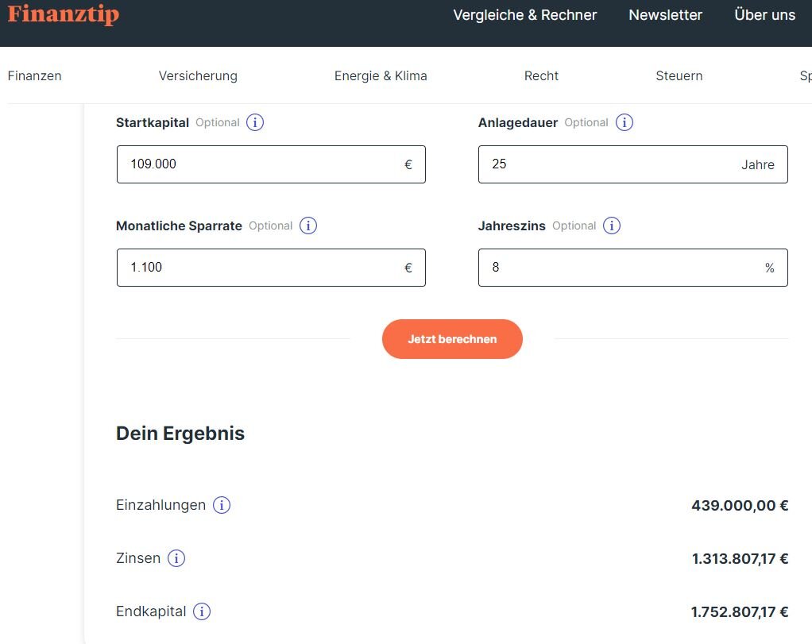The height and width of the screenshot is (644, 812).
Task: Click info icon next to Startkapital
Action: pyautogui.click(x=255, y=122)
